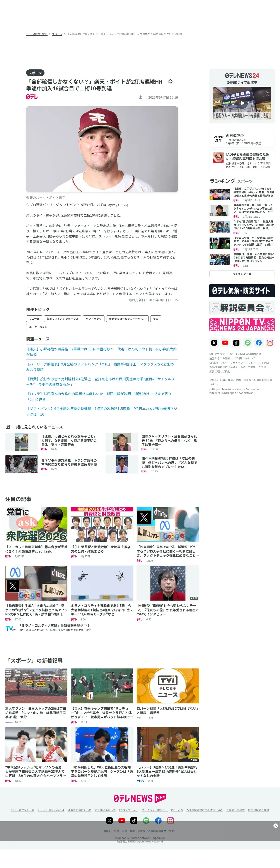
Task: Open the AD 子どもの歯の健康 article
Action: click(242, 160)
